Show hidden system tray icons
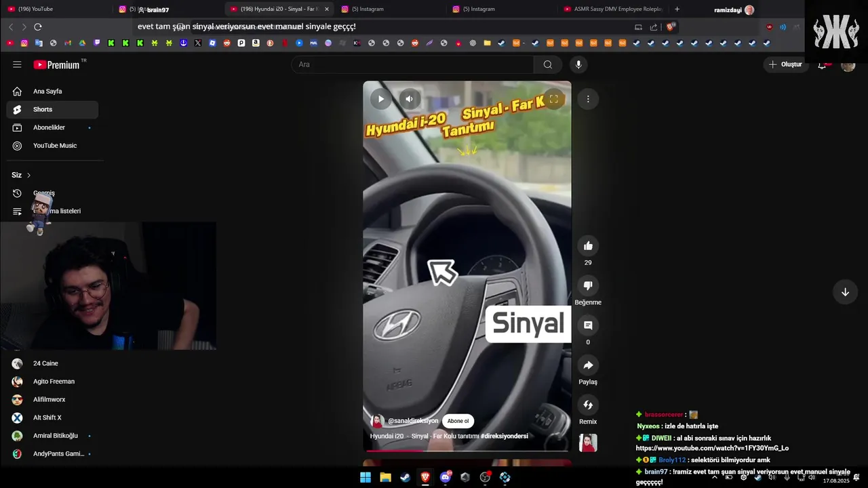This screenshot has height=488, width=868. (714, 477)
